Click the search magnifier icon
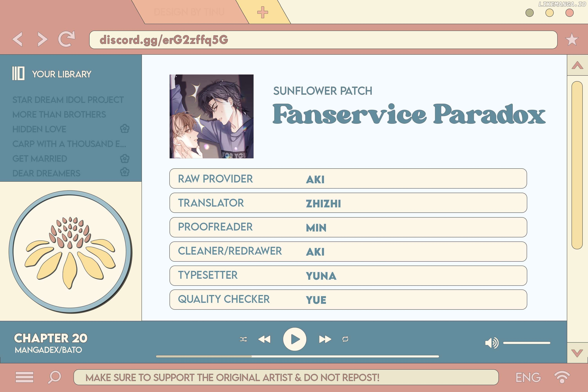 54,377
